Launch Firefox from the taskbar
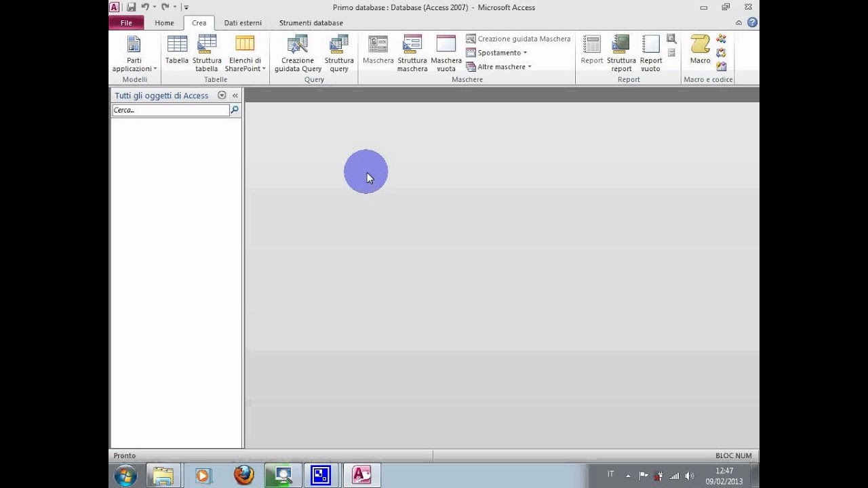Viewport: 868px width, 488px height. (x=243, y=476)
